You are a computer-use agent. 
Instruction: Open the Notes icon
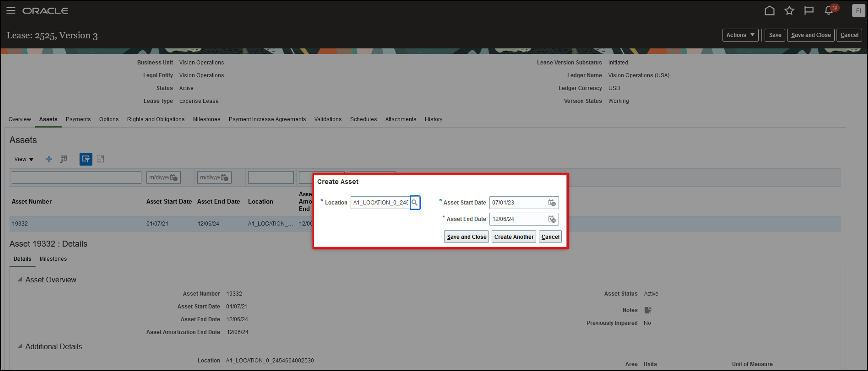[x=648, y=310]
